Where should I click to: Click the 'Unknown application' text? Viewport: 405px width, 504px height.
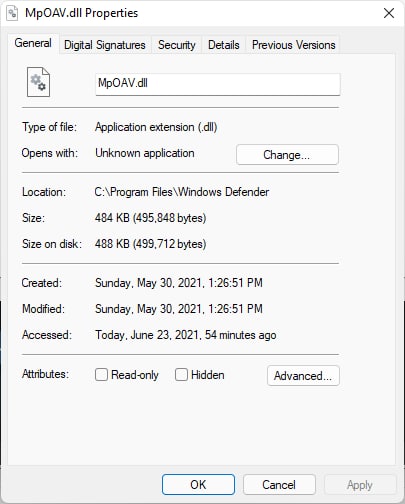coord(145,153)
